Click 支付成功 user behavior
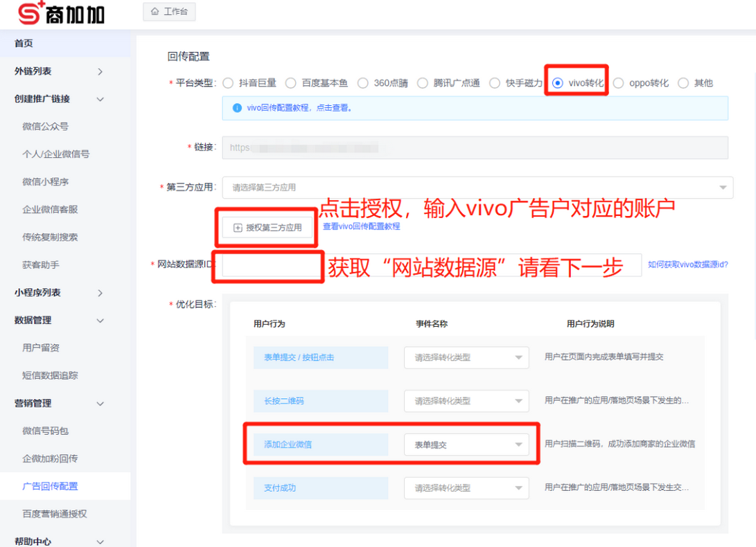Image resolution: width=756 pixels, height=547 pixels. [321, 488]
